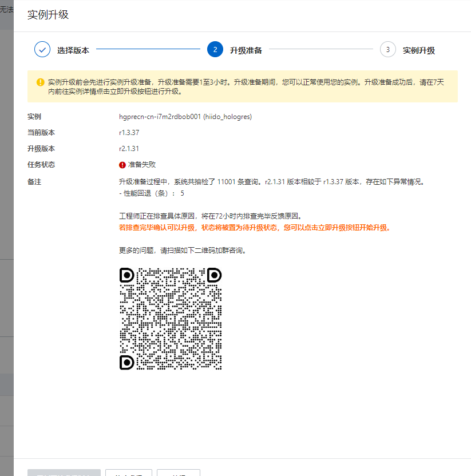Image resolution: width=471 pixels, height=476 pixels.
Task: Click upgrade version value r2.1.31
Action: (129, 149)
